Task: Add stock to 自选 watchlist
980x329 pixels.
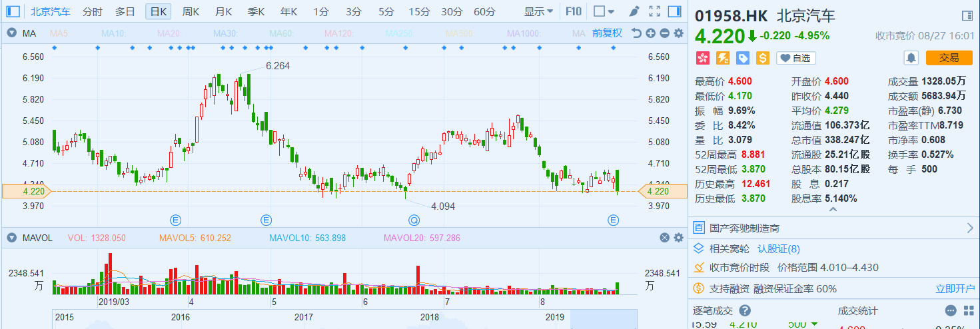Action: coord(795,58)
